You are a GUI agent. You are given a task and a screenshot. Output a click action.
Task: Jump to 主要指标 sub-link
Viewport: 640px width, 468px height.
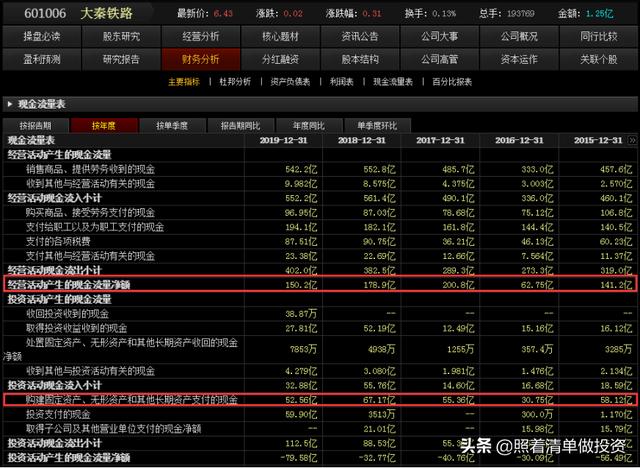[x=184, y=82]
